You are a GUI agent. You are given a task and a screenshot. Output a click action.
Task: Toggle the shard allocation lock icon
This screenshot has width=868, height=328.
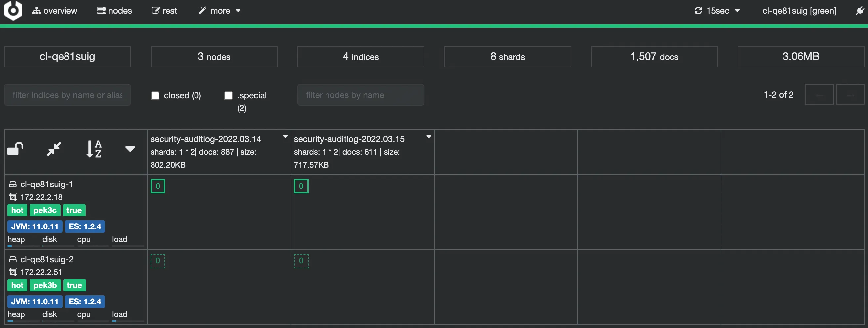(16, 148)
